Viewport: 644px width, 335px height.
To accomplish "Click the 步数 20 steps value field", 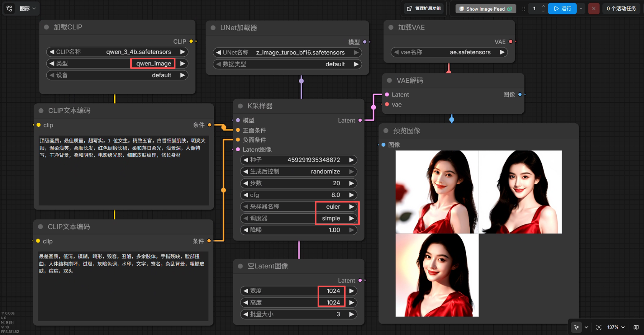I will pos(298,183).
